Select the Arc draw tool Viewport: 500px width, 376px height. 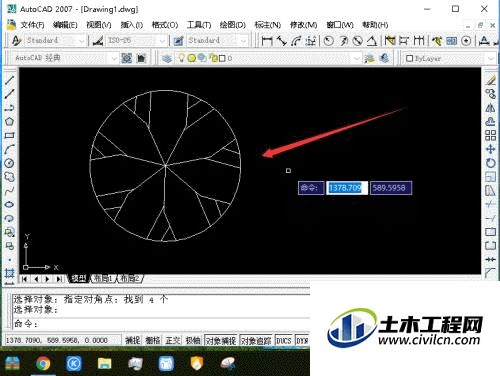[x=9, y=149]
